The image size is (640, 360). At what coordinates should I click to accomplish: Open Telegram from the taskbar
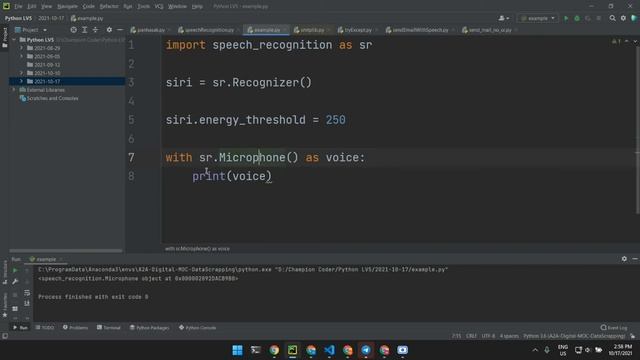pyautogui.click(x=366, y=350)
